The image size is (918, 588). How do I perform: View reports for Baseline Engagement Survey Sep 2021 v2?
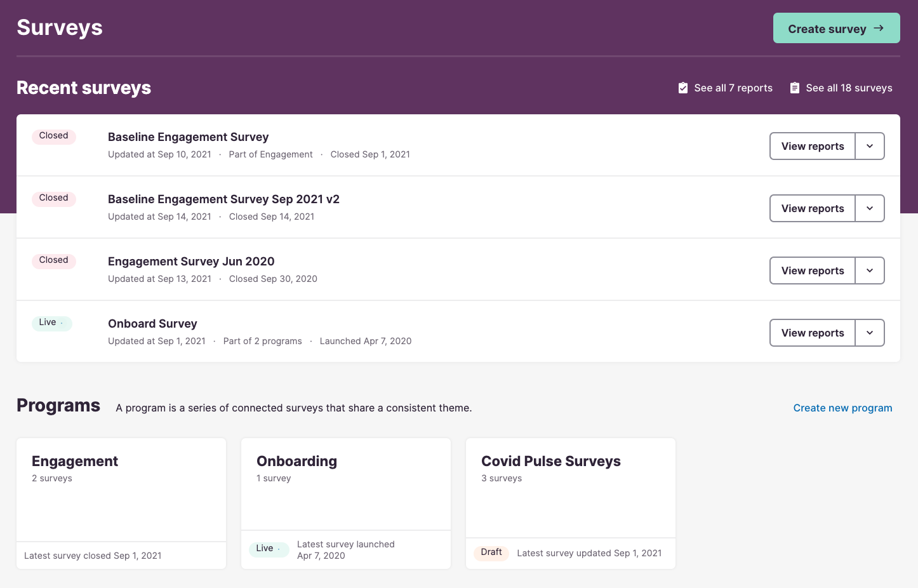[x=813, y=208]
